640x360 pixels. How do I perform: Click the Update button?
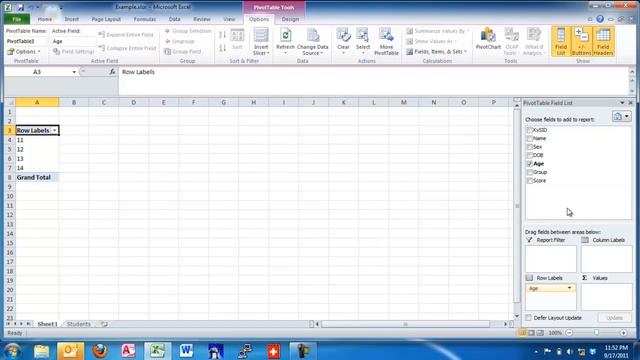[x=614, y=318]
